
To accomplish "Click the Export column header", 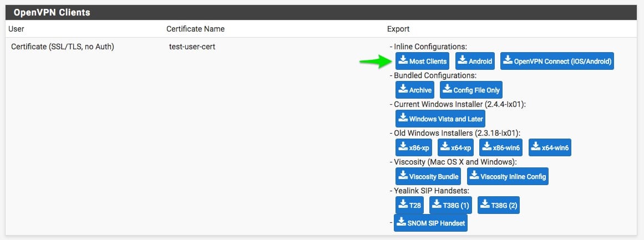I will (x=398, y=29).
